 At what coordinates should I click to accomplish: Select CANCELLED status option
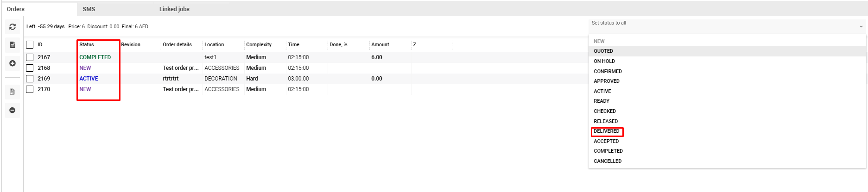(x=608, y=161)
